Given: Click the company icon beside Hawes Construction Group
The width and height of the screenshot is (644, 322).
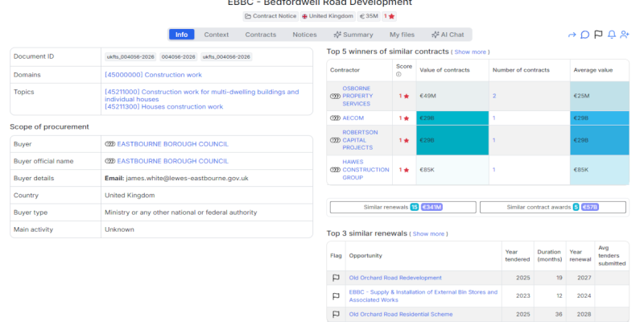Looking at the screenshot, I should pos(335,170).
